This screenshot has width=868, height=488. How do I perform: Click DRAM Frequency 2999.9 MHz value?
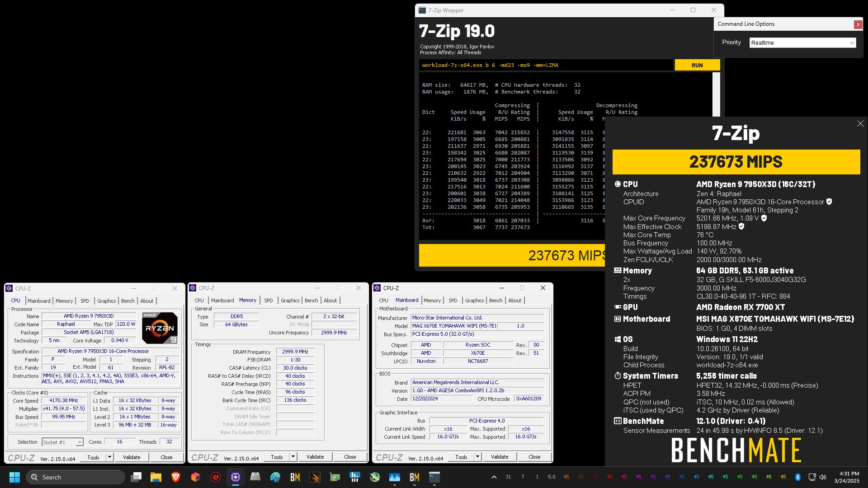click(295, 352)
